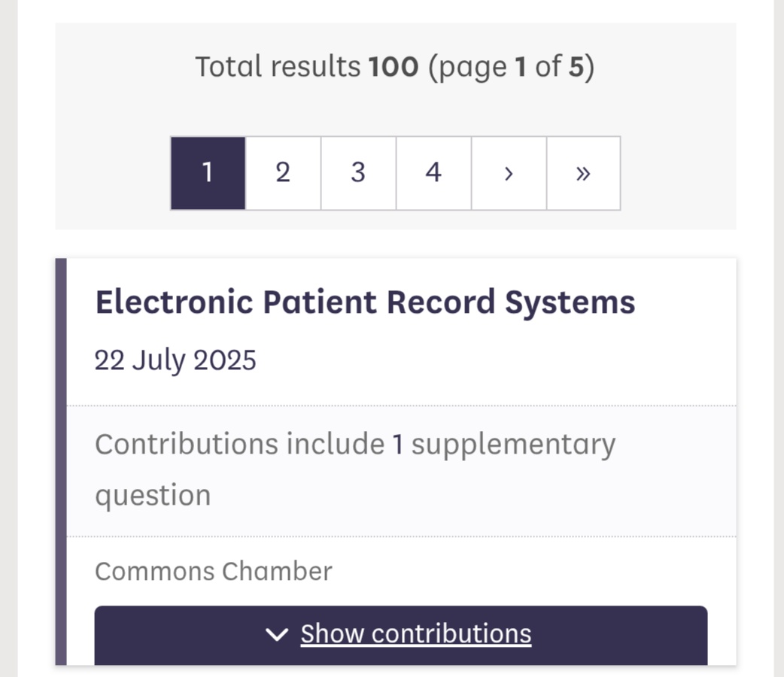Click the bold 100 results count
Viewport: 784px width, 677px height.
tap(394, 66)
